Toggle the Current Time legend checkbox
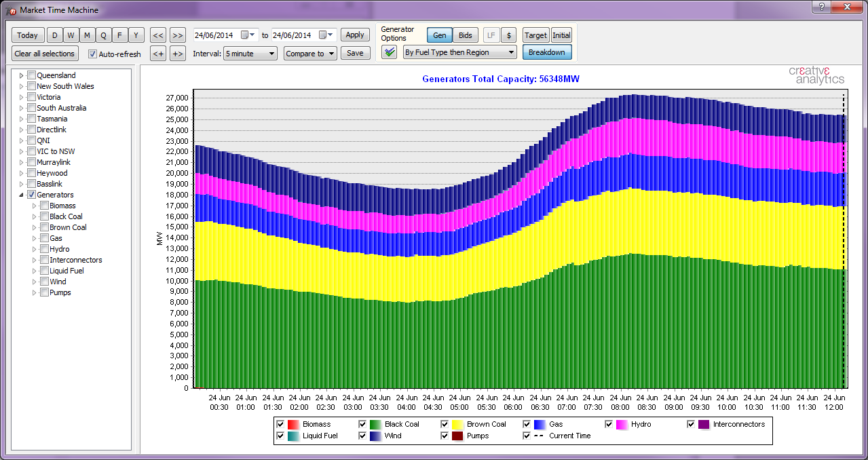The image size is (868, 460). (527, 436)
